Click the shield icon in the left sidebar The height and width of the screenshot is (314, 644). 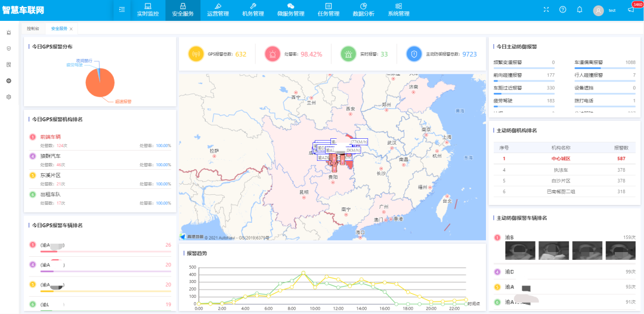click(8, 48)
